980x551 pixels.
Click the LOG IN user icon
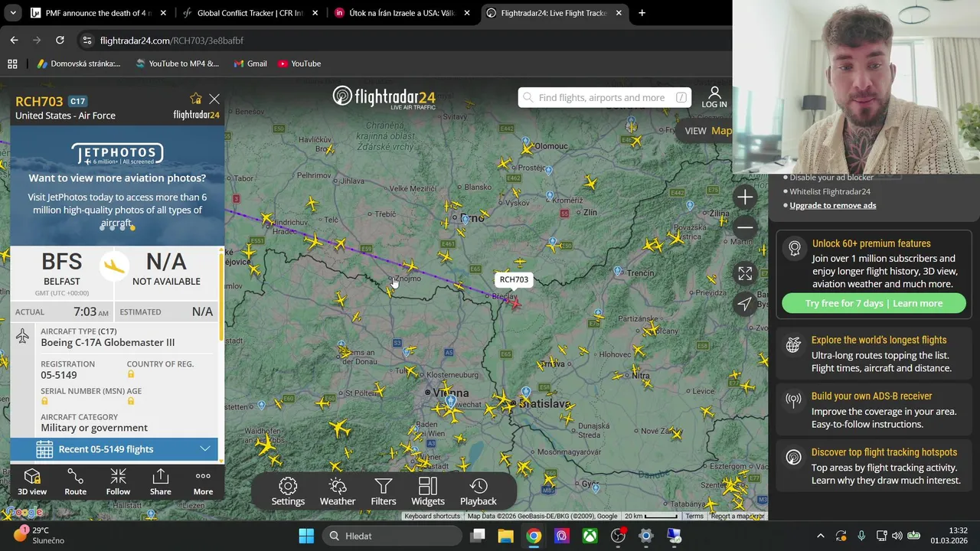click(x=714, y=97)
